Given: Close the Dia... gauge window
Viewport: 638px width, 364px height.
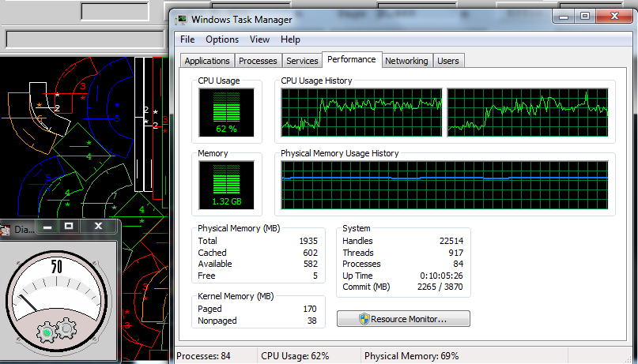Looking at the screenshot, I should (99, 227).
